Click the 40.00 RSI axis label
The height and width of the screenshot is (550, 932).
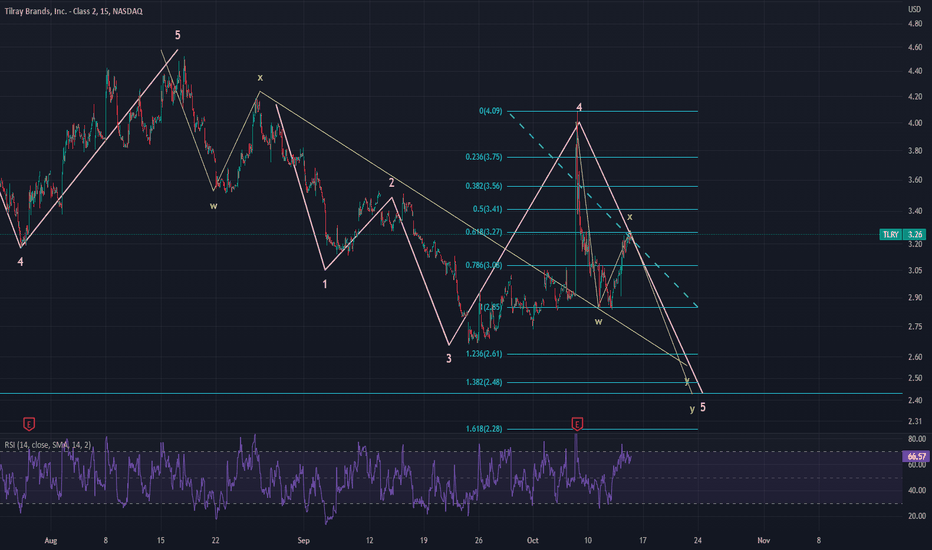[x=917, y=490]
